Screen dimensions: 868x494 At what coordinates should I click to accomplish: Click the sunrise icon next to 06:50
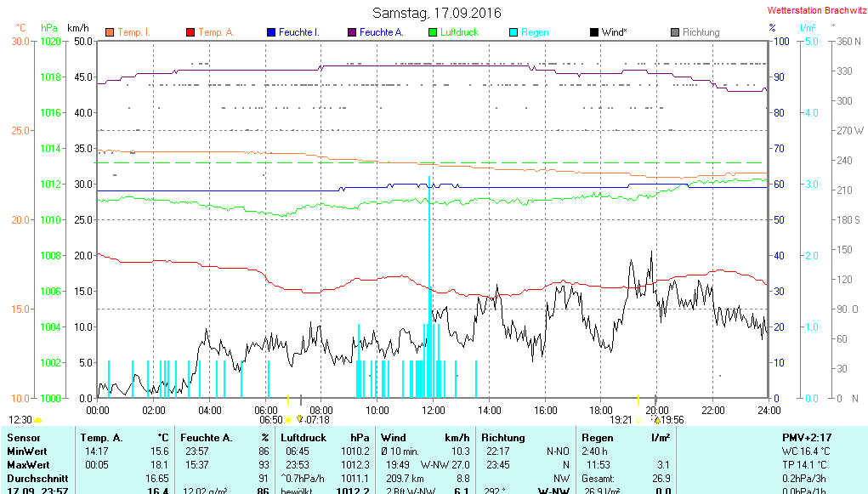tap(289, 420)
